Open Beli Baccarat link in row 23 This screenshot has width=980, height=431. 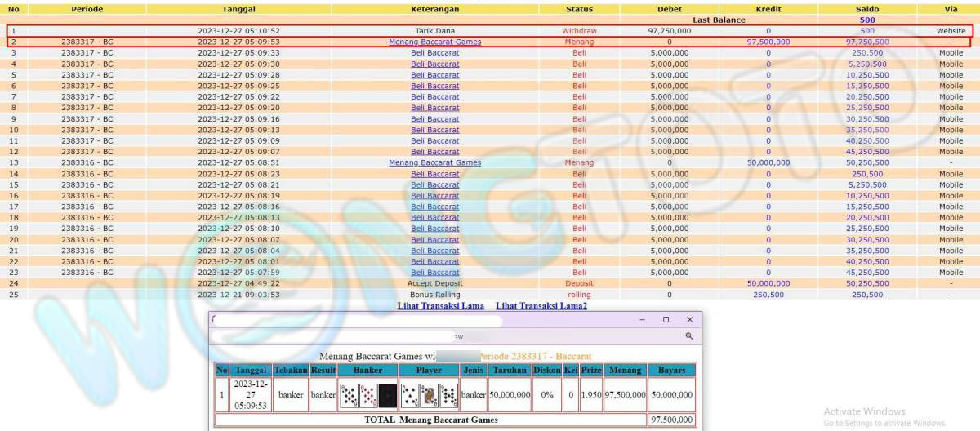(434, 273)
